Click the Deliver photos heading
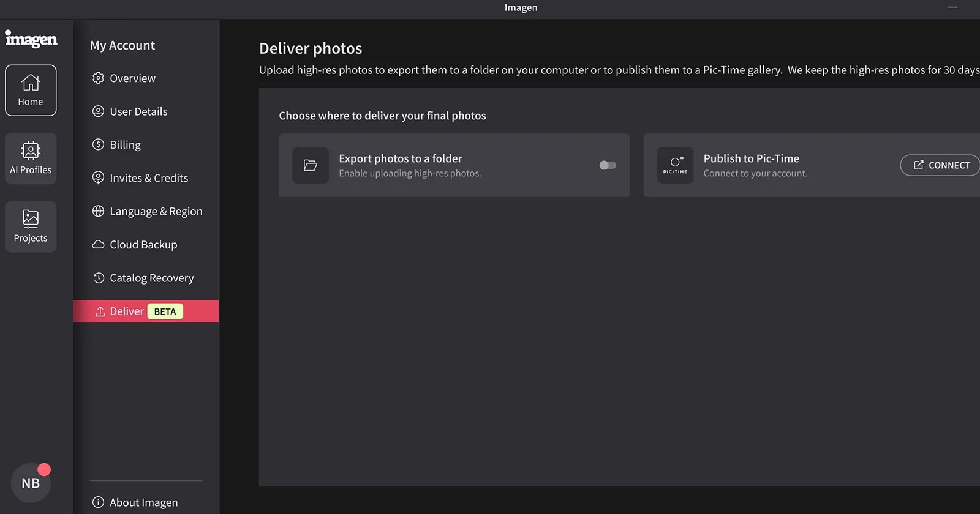980x514 pixels. (x=311, y=48)
